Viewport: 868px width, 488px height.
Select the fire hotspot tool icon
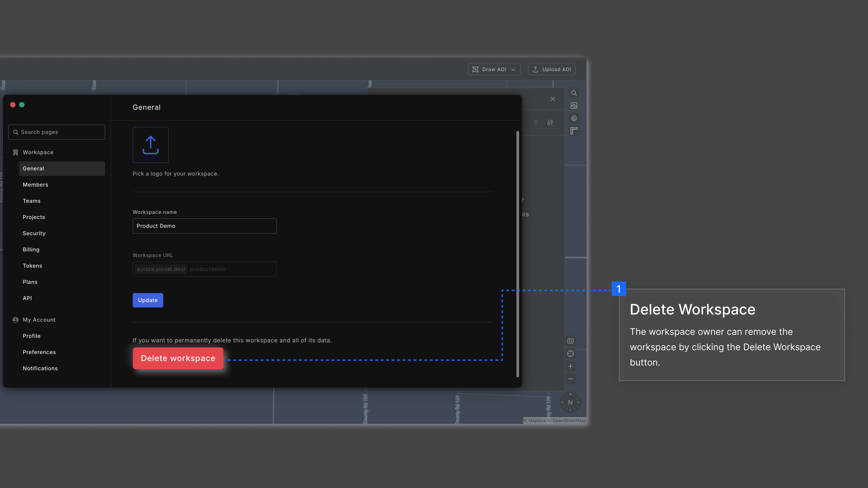point(574,118)
